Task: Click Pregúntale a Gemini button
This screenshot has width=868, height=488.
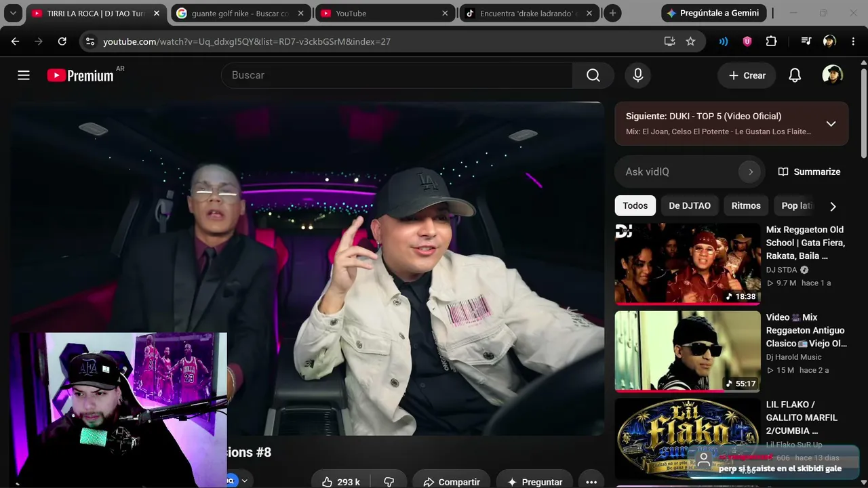Action: (x=714, y=13)
